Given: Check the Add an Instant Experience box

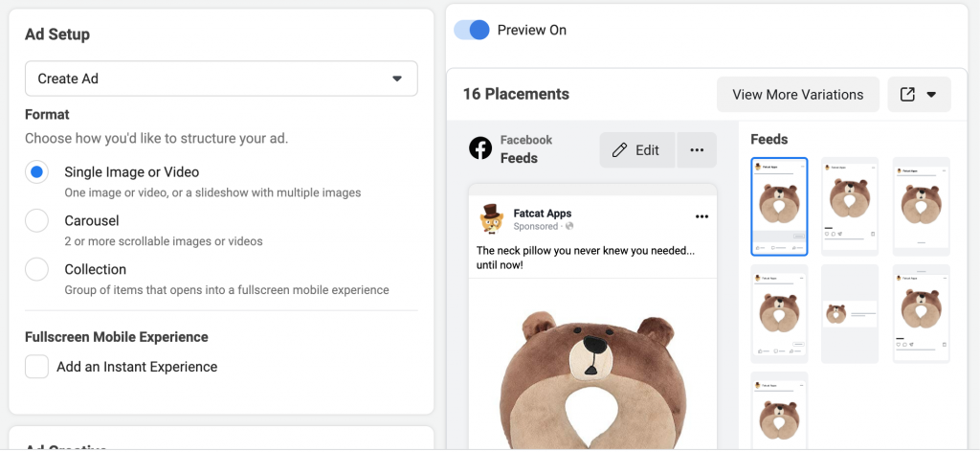Looking at the screenshot, I should pos(36,367).
